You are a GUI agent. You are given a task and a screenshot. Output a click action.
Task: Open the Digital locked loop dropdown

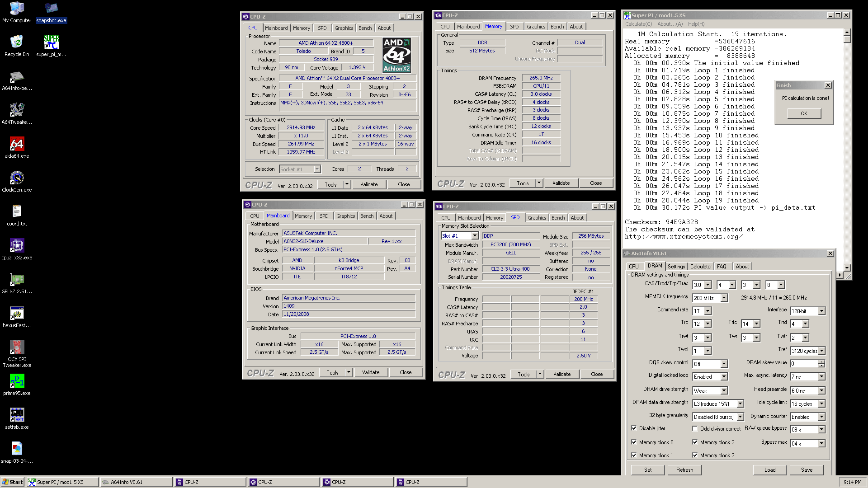(x=724, y=377)
